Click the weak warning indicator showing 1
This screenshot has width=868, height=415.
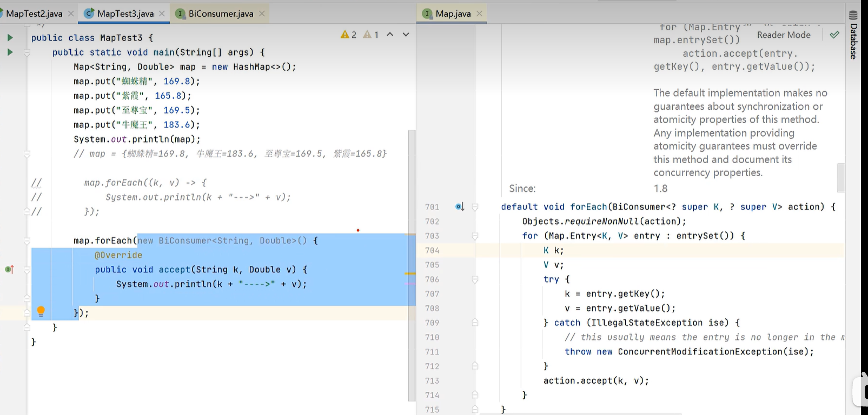coord(371,35)
